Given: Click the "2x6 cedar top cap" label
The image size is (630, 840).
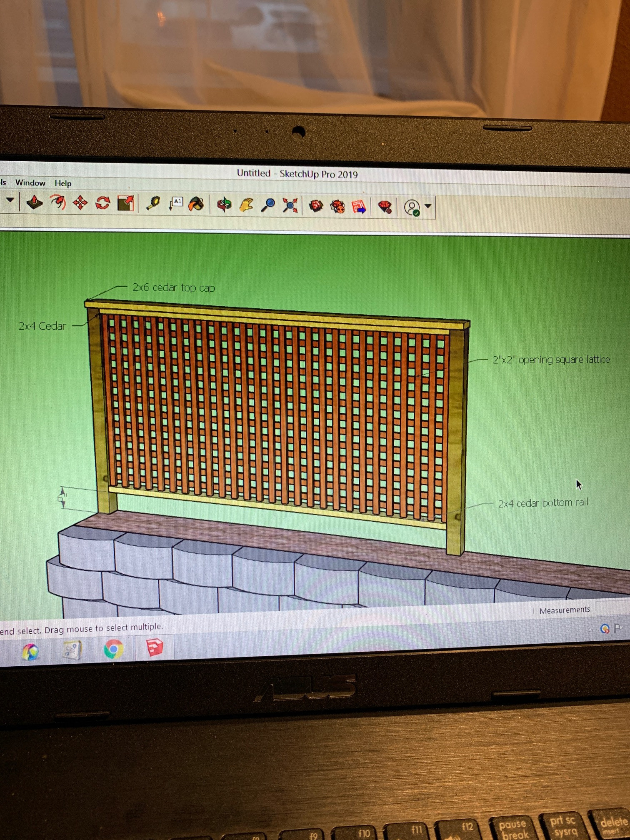Looking at the screenshot, I should click(174, 287).
